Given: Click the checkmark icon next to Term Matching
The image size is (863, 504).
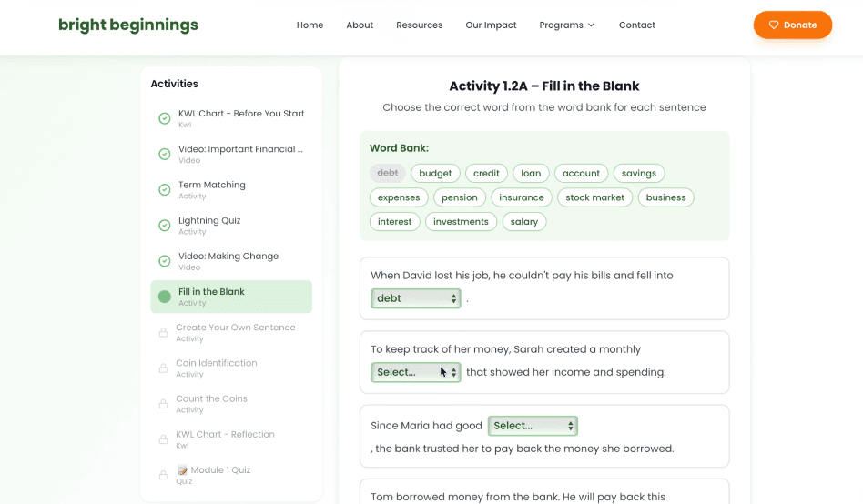Looking at the screenshot, I should 165,189.
